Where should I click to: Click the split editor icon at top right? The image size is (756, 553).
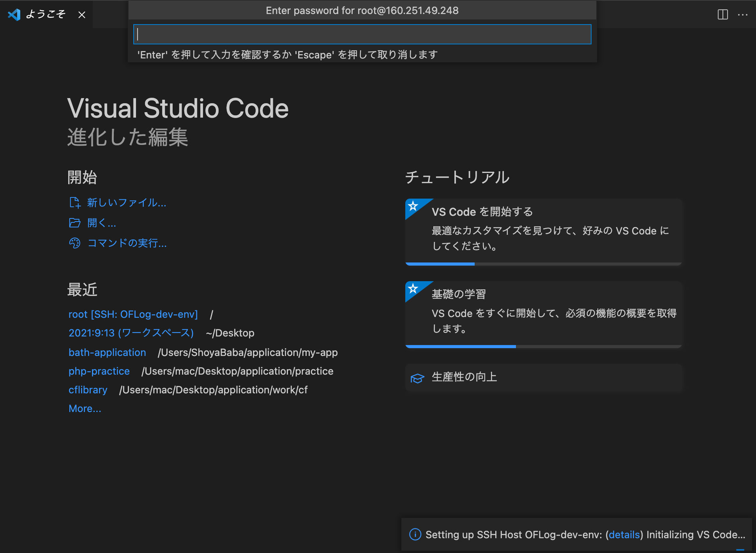click(x=723, y=15)
